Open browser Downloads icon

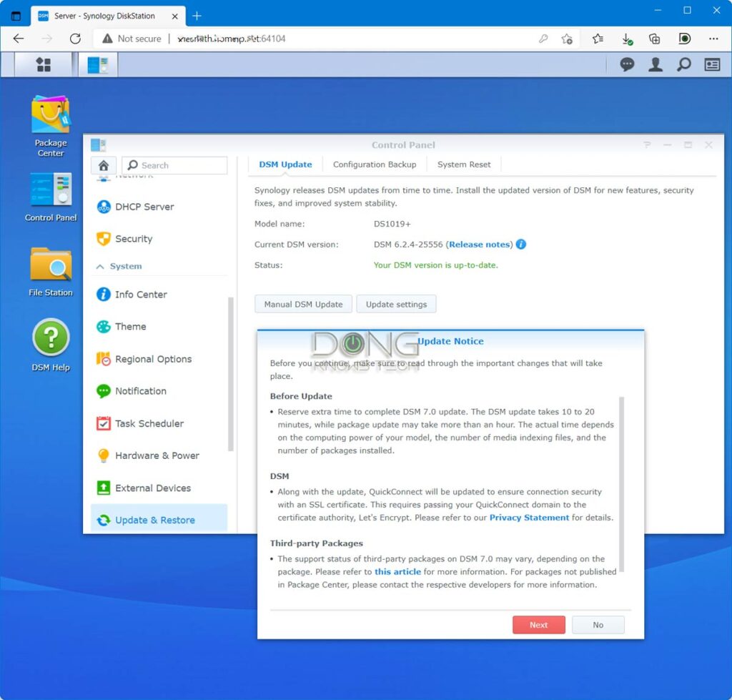(x=627, y=39)
